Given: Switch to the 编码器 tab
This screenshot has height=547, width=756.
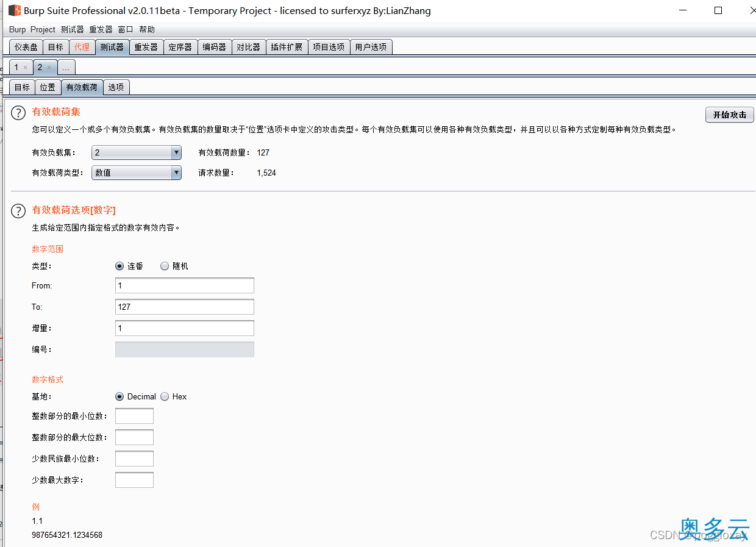Looking at the screenshot, I should tap(215, 47).
